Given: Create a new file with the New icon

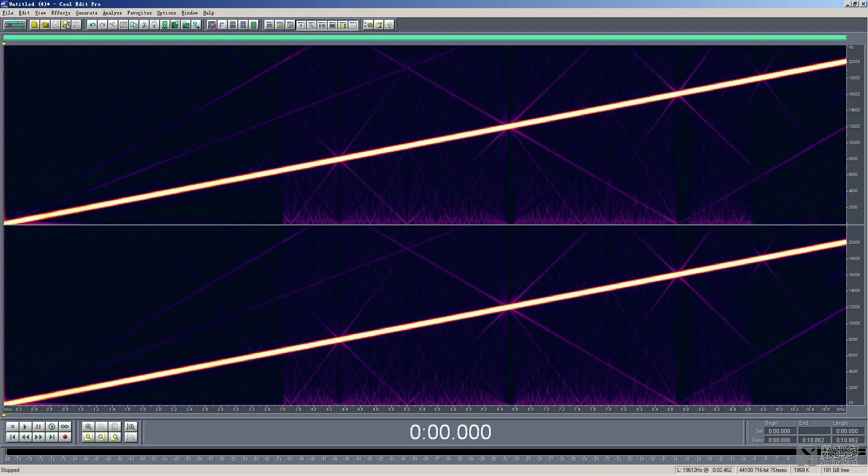Looking at the screenshot, I should click(x=34, y=25).
